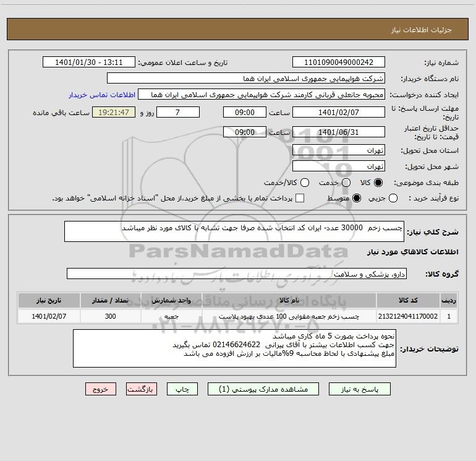Click the چاپ print button

coord(182,389)
